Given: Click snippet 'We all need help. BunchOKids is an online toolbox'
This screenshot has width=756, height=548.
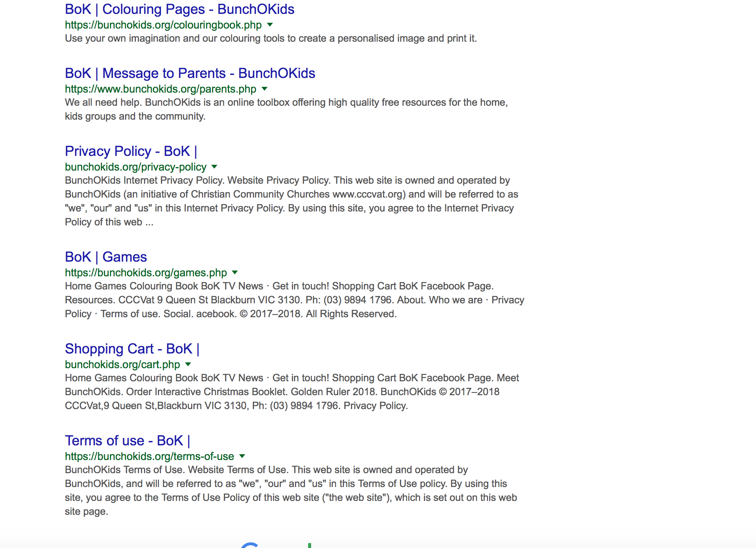Looking at the screenshot, I should tap(286, 109).
